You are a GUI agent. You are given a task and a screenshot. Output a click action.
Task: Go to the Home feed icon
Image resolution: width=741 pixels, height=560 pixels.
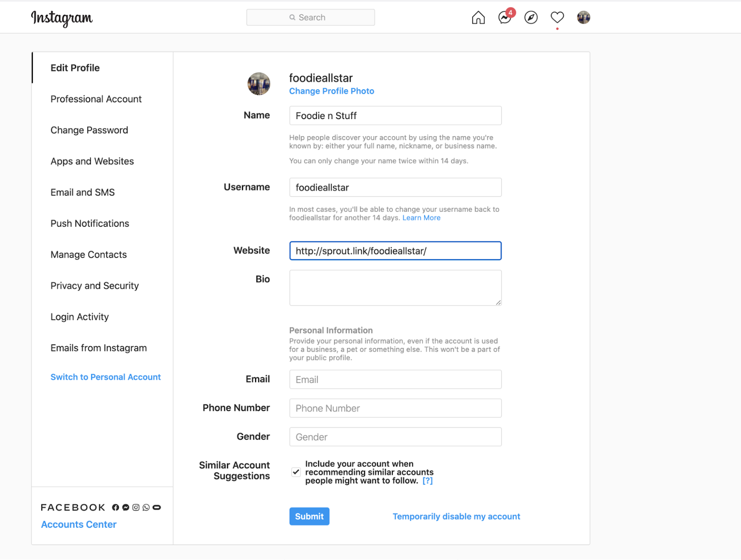point(478,18)
